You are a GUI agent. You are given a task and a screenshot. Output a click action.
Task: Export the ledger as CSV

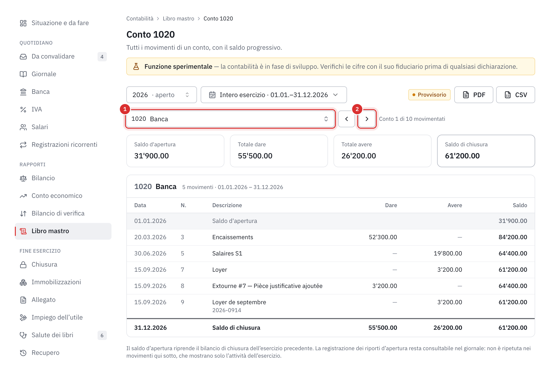(x=515, y=95)
